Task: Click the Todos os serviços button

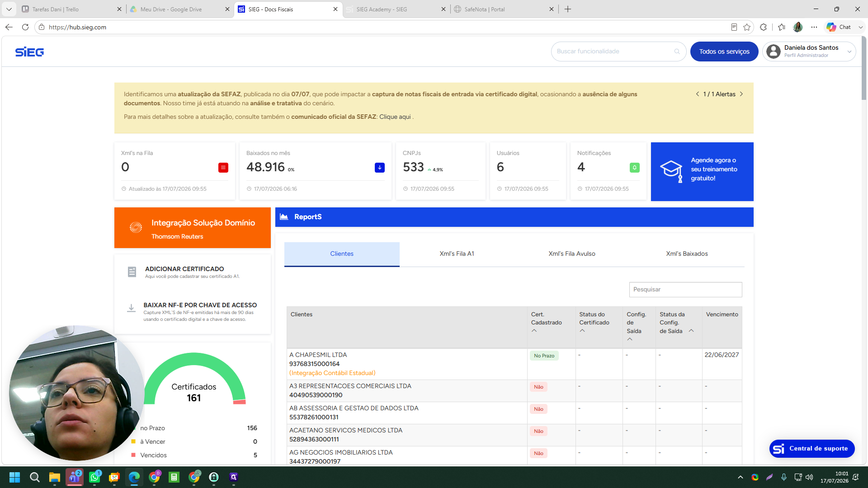Action: [x=724, y=52]
